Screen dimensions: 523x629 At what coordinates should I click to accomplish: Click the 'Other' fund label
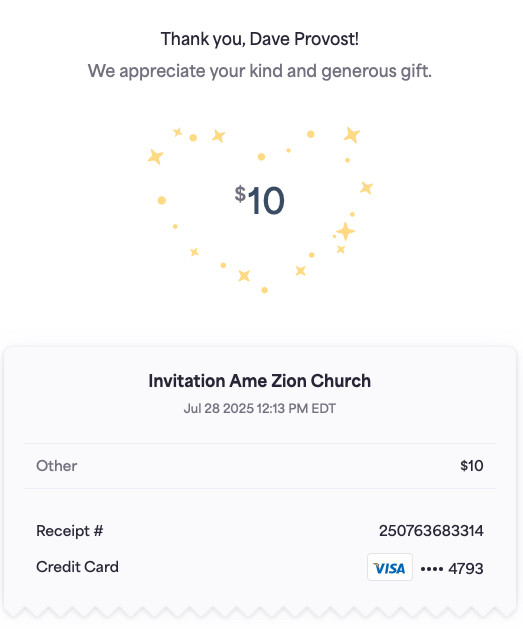tap(57, 466)
